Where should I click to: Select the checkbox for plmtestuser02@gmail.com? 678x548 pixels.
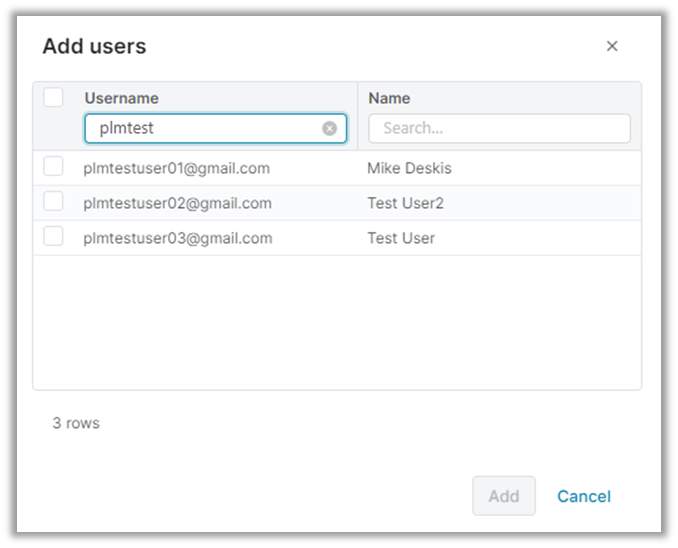pos(54,202)
